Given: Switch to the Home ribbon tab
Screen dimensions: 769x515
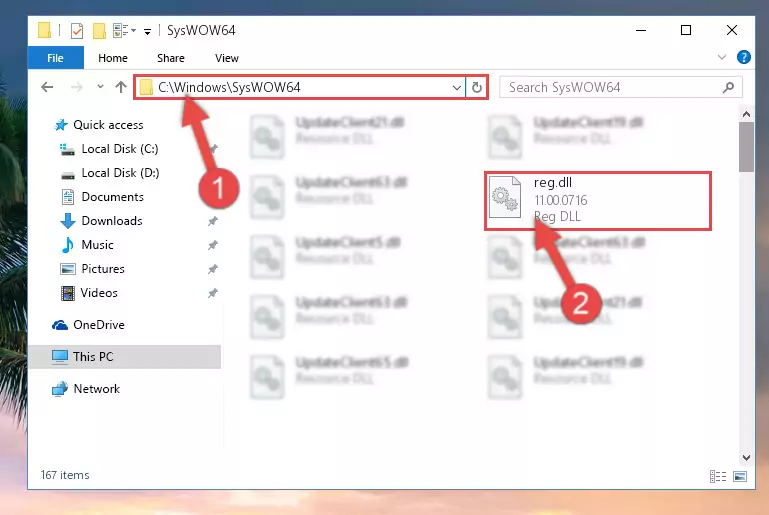Looking at the screenshot, I should (x=113, y=58).
